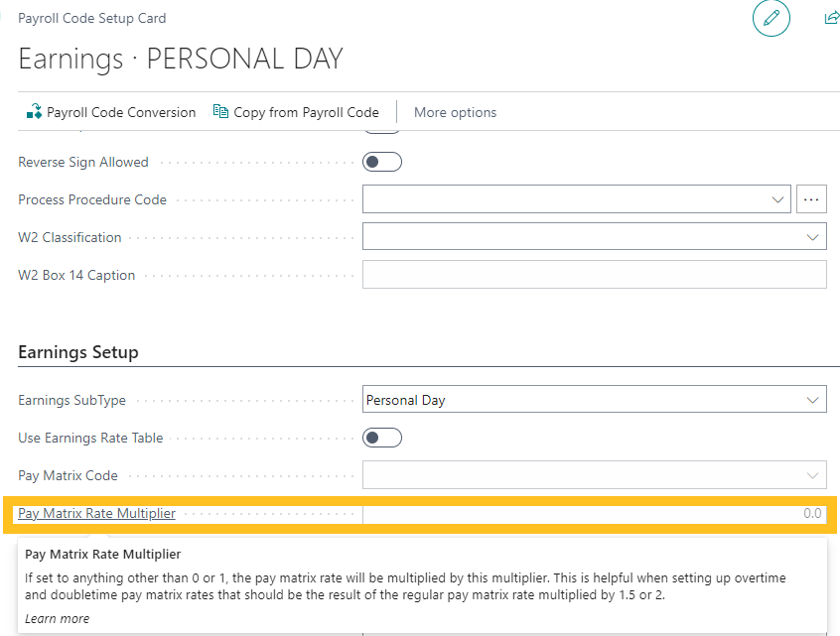Viewport: 840px width, 636px height.
Task: Expand the Process Procedure Code dropdown
Action: tap(778, 199)
